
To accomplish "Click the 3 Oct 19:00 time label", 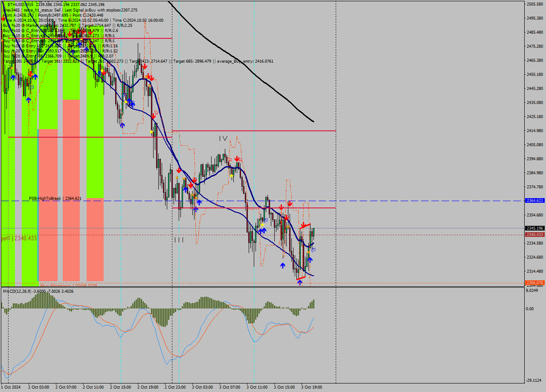I will [x=312, y=387].
